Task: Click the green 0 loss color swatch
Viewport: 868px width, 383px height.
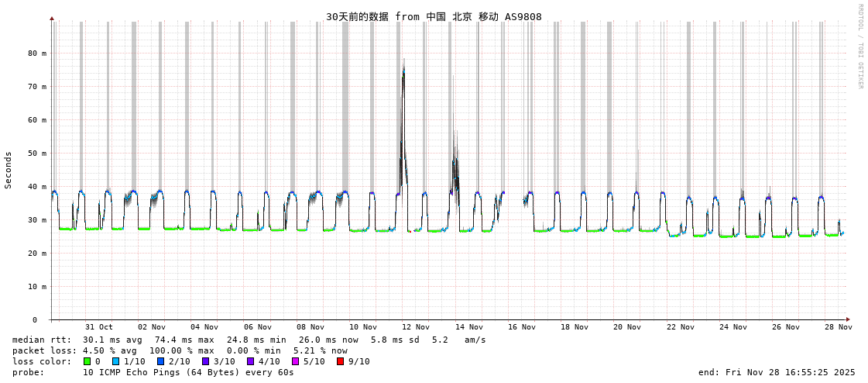Action: 87,361
